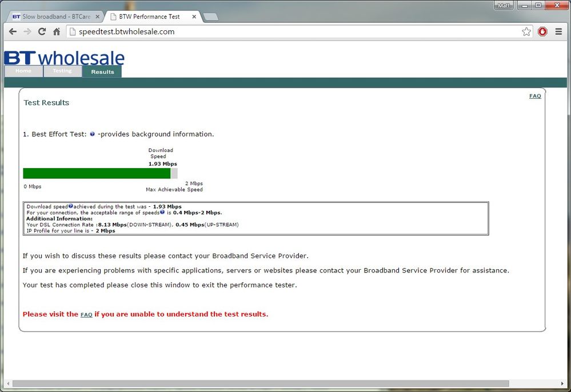Open a new browser tab
The image size is (571, 392).
tap(210, 17)
